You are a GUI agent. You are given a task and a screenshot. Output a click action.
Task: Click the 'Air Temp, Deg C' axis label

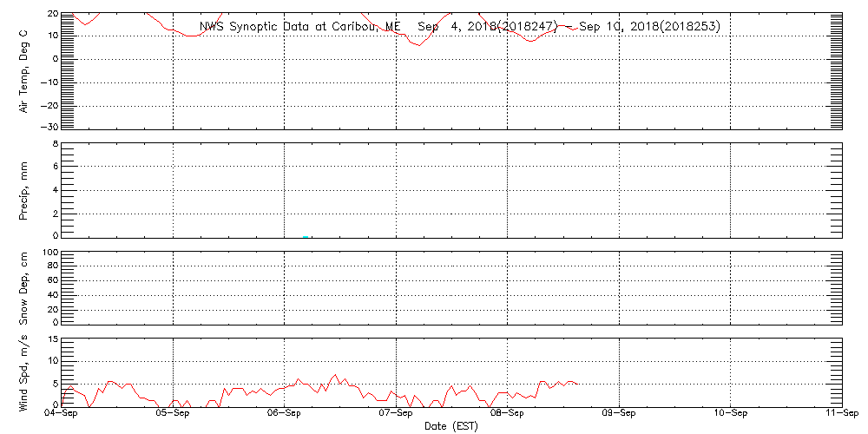[x=24, y=69]
